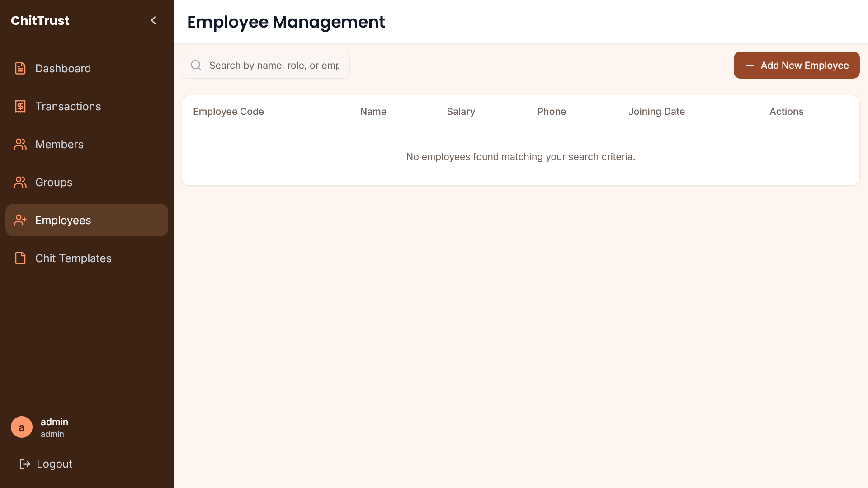868x488 pixels.
Task: Click the 'No employees found' message
Action: (x=521, y=157)
